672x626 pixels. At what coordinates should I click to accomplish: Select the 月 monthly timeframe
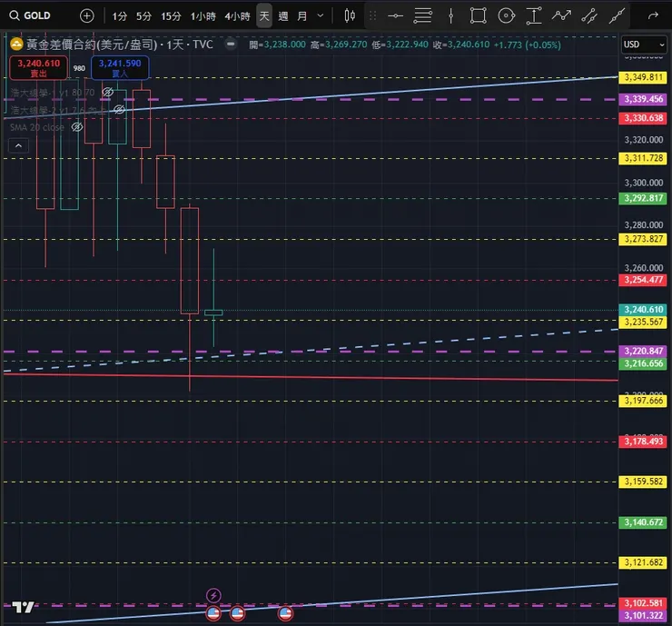(302, 16)
